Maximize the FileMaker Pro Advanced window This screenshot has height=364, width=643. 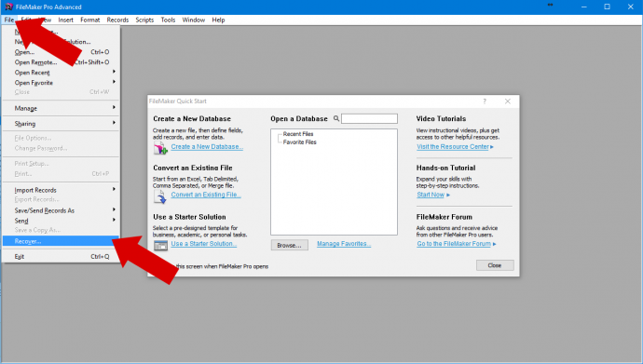(607, 7)
